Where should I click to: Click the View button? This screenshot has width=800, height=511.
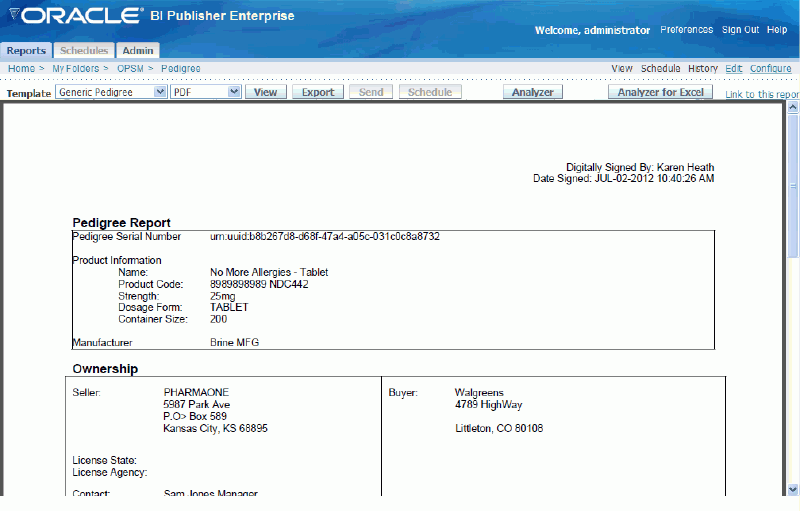[266, 92]
